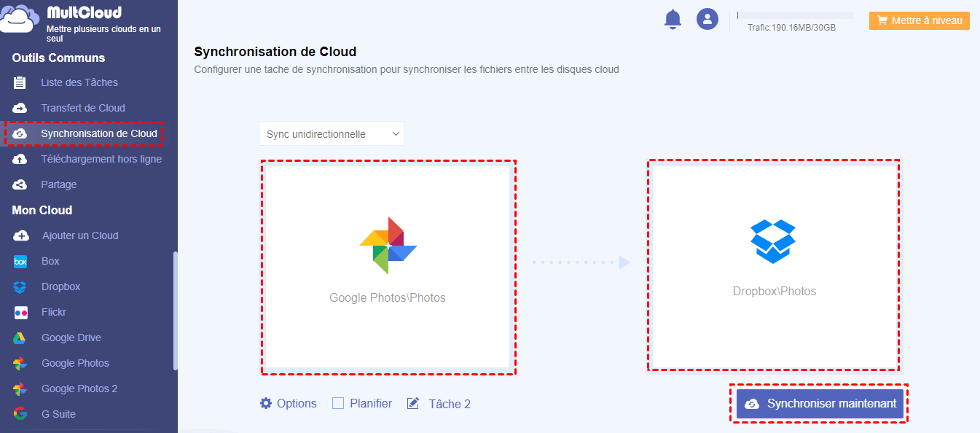980x433 pixels.
Task: Edit the Tâche 2 task name
Action: pyautogui.click(x=450, y=404)
